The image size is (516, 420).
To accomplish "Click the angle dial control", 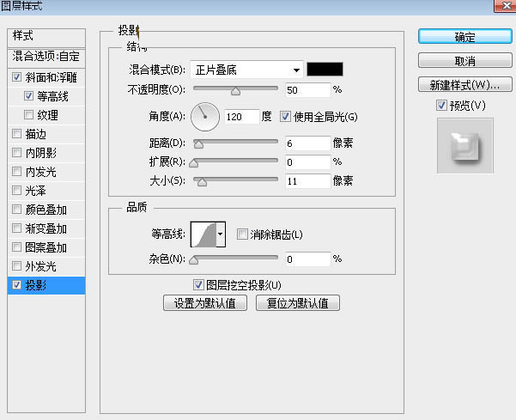I will 205,117.
